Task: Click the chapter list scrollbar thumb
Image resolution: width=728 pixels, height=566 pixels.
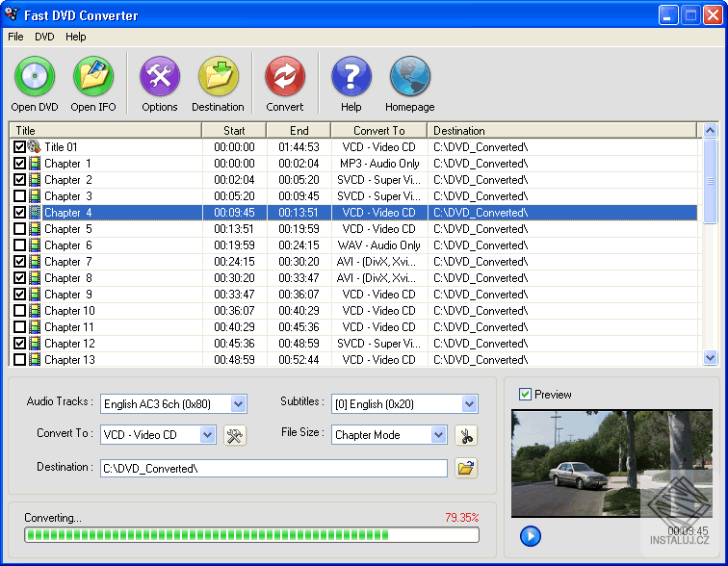Action: click(710, 181)
